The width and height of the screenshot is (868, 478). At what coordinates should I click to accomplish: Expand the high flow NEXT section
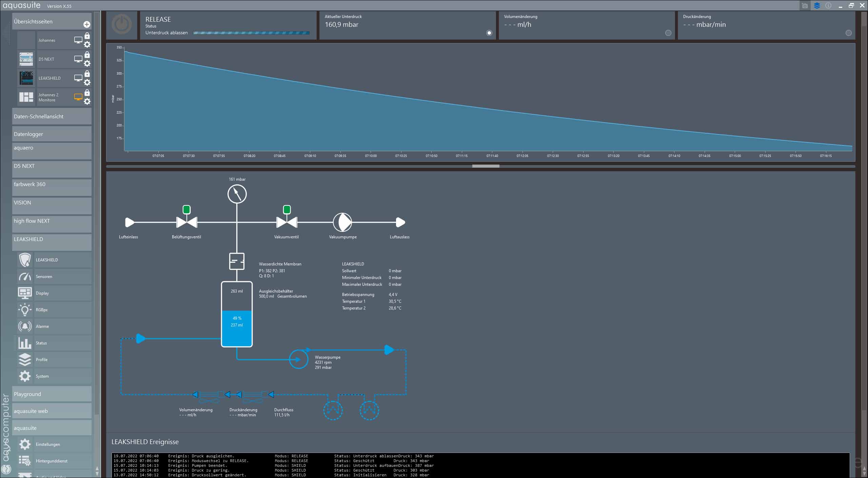point(52,224)
